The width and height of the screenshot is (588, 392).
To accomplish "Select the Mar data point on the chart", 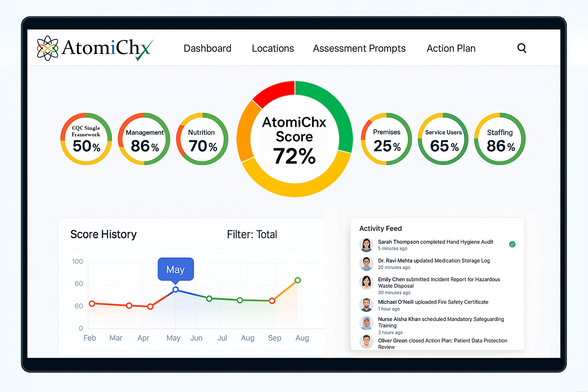I will pos(129,305).
